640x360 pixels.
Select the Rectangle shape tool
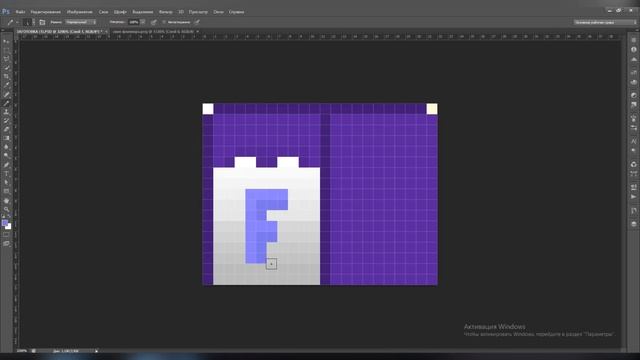[6, 191]
